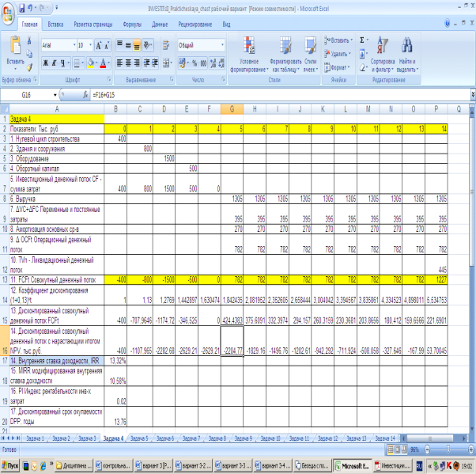
Task: Click the AutoSum sigma icon
Action: 362,39
